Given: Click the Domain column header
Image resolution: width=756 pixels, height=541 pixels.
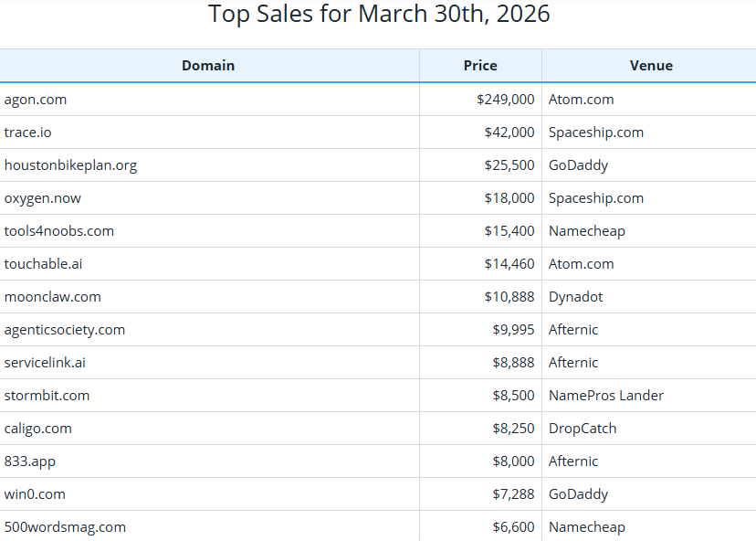Looking at the screenshot, I should pos(208,66).
